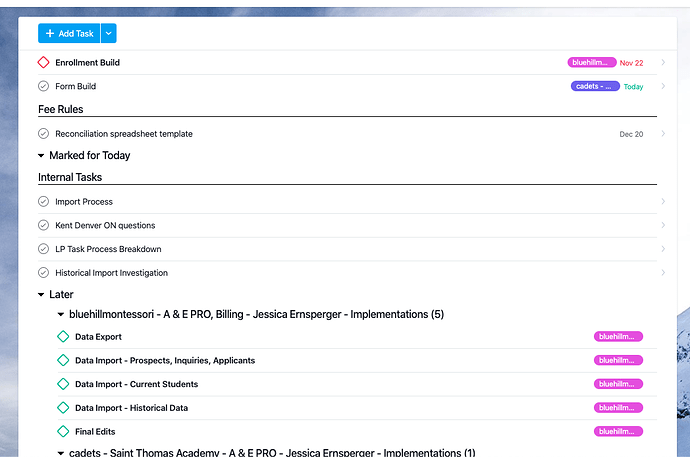Toggle Data Import - Historical Data milestone diamond
The width and height of the screenshot is (690, 457).
pyautogui.click(x=63, y=408)
